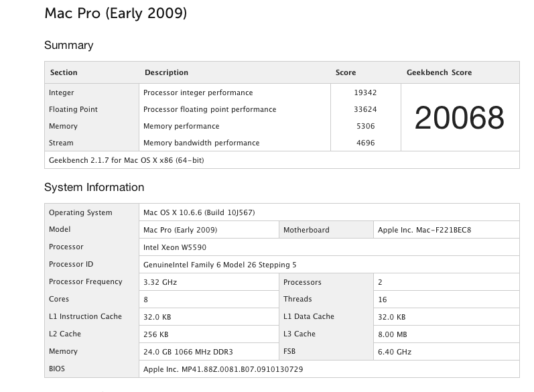Click the 'Memory performance' description
Image resolution: width=534 pixels, height=392 pixels.
182,126
